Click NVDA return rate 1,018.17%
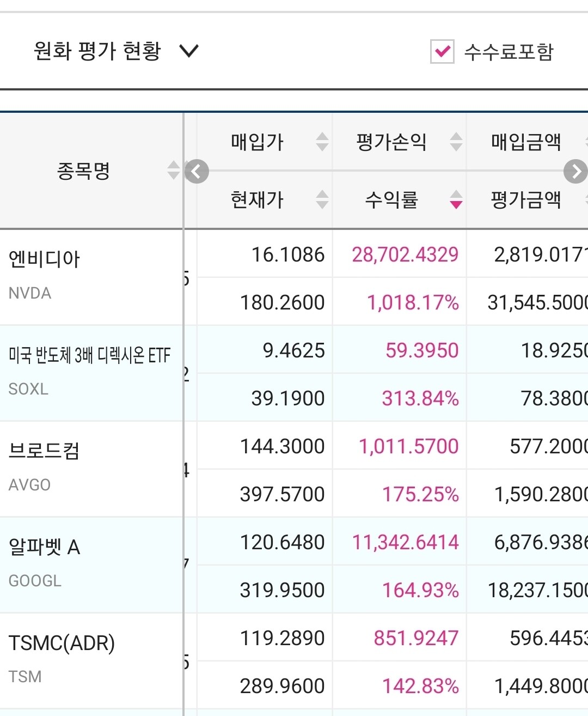 (413, 302)
